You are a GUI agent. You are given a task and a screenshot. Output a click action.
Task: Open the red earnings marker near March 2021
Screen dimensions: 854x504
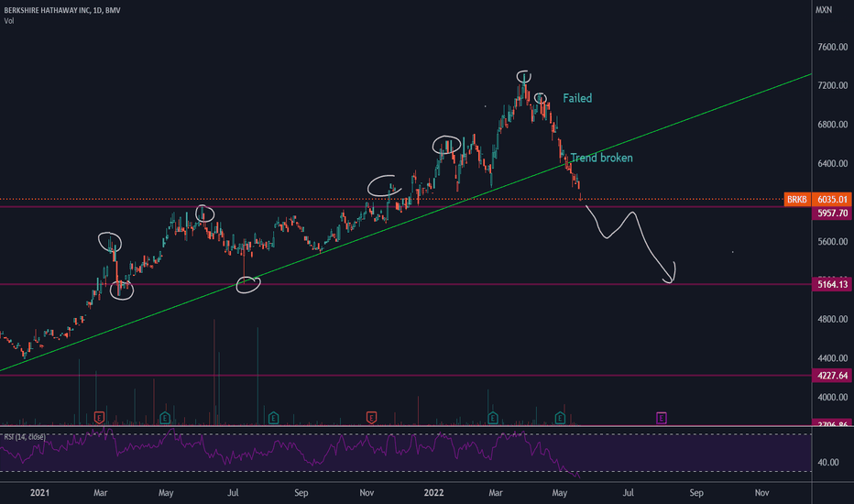99,418
